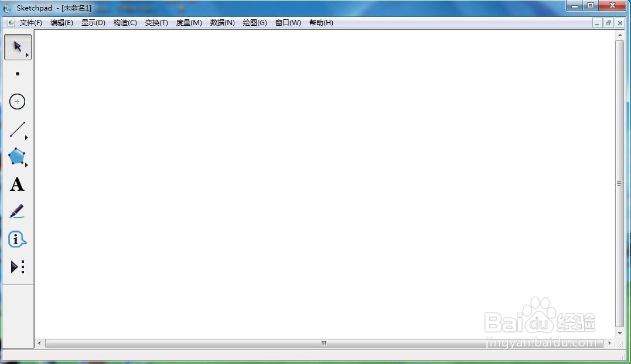
Task: Open the 帮助(H) menu
Action: [321, 23]
